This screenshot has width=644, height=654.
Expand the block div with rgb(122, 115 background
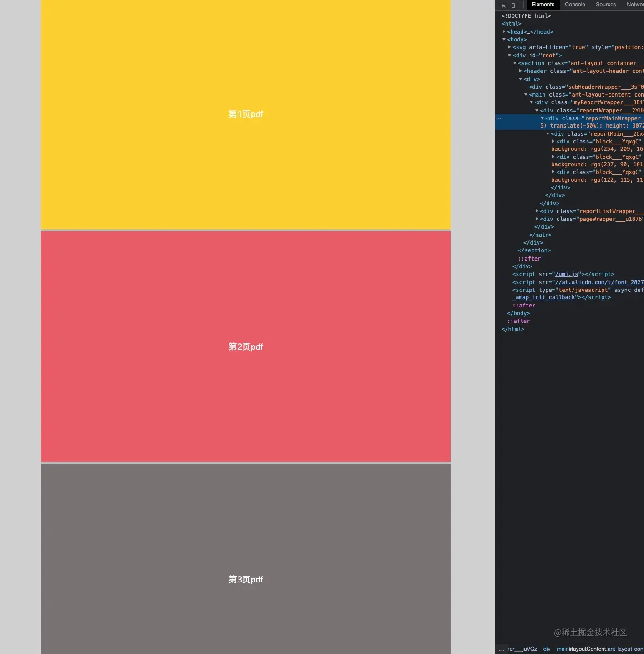[553, 172]
